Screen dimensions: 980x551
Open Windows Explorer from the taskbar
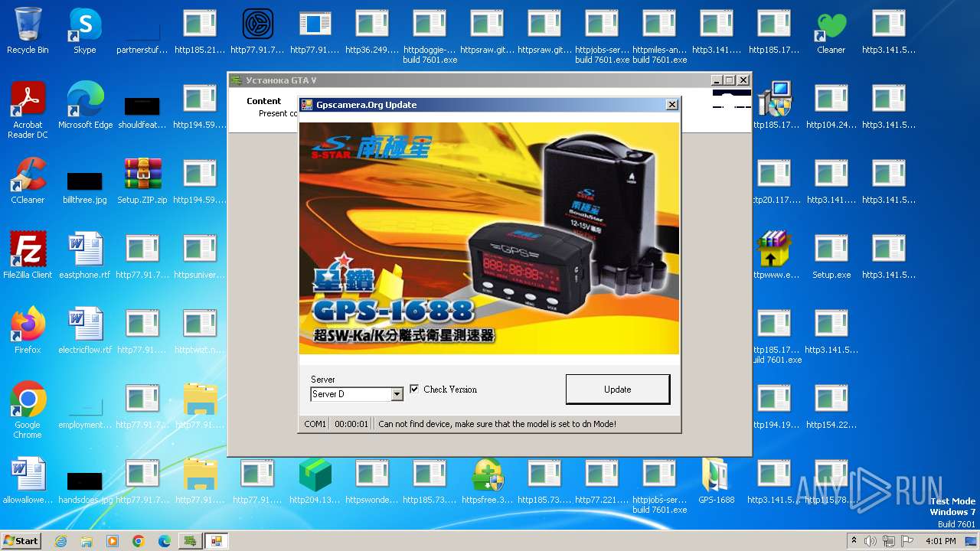coord(87,541)
